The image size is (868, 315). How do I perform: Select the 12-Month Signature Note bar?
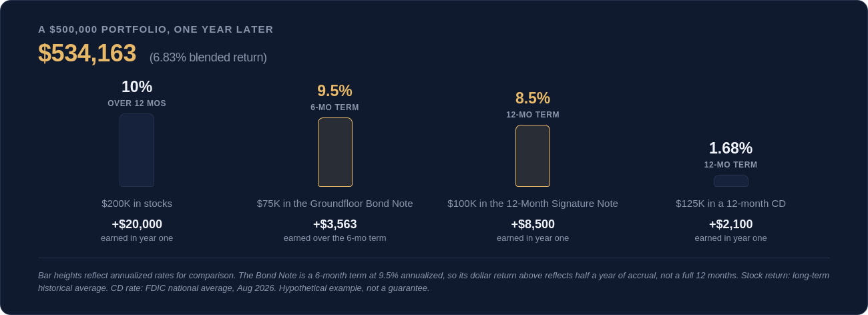(x=533, y=155)
